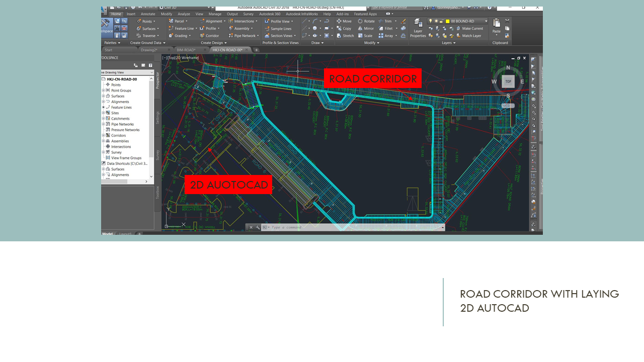Select the Mirror tool
The image size is (644, 362).
point(366,29)
